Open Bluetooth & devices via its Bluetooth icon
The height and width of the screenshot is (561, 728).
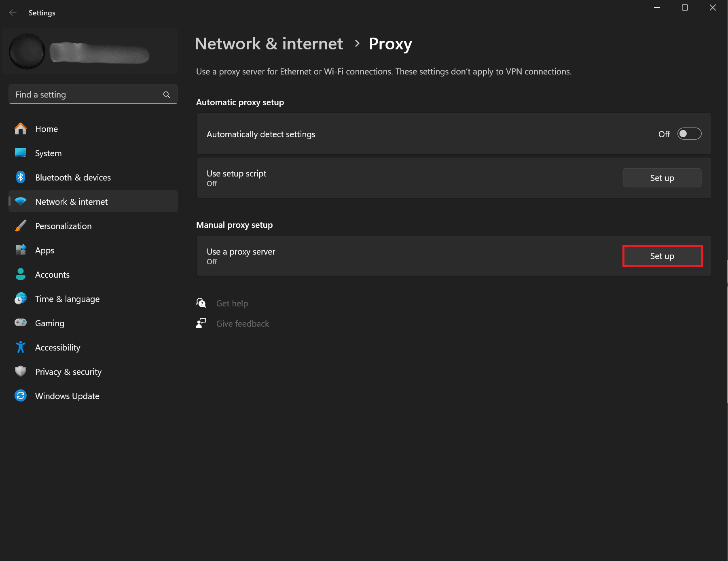tap(20, 177)
